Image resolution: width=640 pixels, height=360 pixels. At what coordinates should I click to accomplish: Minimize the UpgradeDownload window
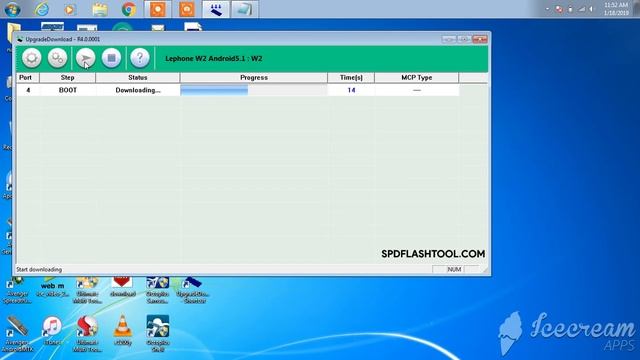[449, 39]
